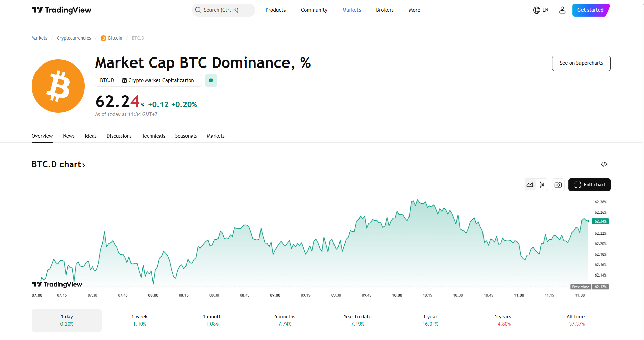The width and height of the screenshot is (644, 340).
Task: Go to Bitcoin breadcrumb link
Action: point(112,38)
